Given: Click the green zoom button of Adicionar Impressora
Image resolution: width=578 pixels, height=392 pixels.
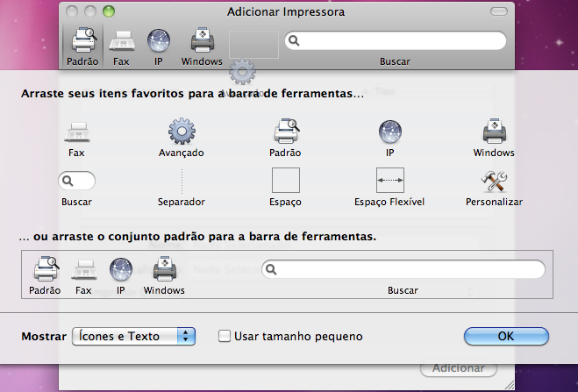Looking at the screenshot, I should click(x=109, y=11).
